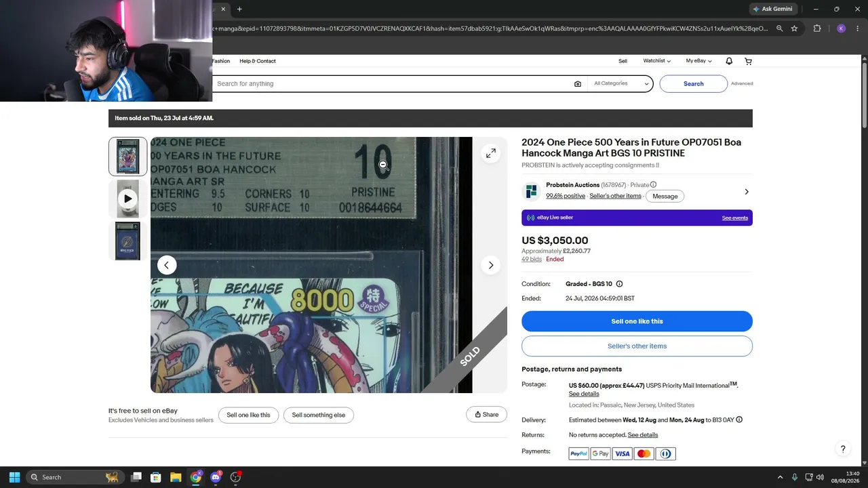This screenshot has height=488, width=868.
Task: Message the seller Probstein Auctions
Action: [665, 196]
